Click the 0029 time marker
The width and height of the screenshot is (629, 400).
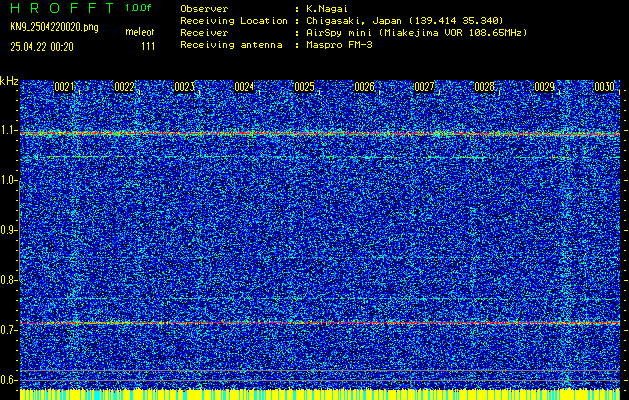pyautogui.click(x=545, y=87)
